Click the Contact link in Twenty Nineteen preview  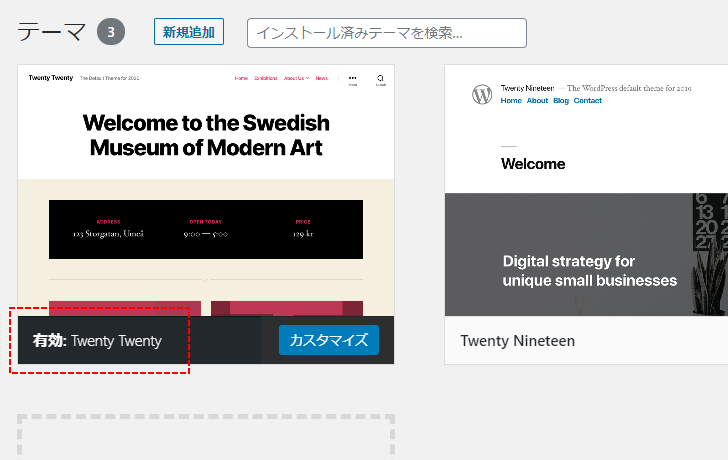click(588, 101)
